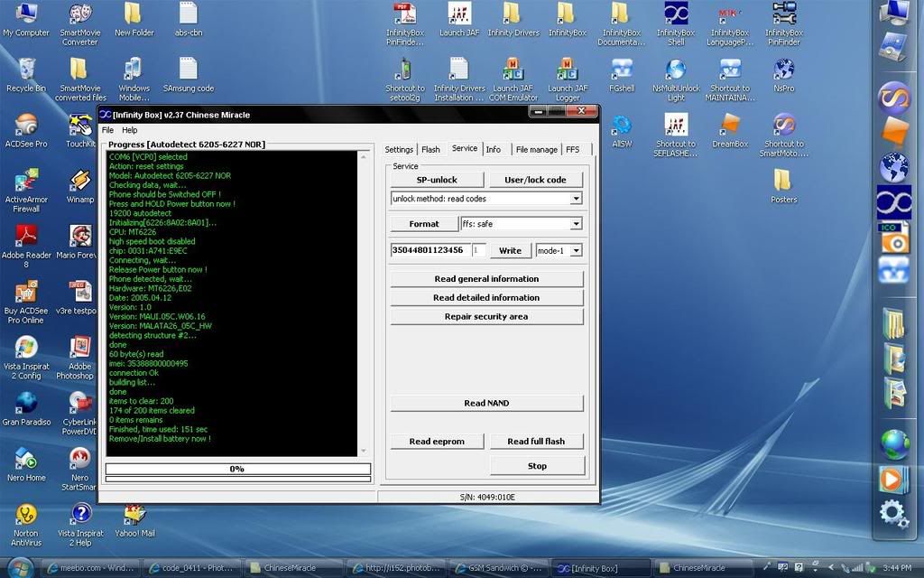Select the AllSW desktop icon
Viewport: 924px width, 578px height.
(622, 130)
